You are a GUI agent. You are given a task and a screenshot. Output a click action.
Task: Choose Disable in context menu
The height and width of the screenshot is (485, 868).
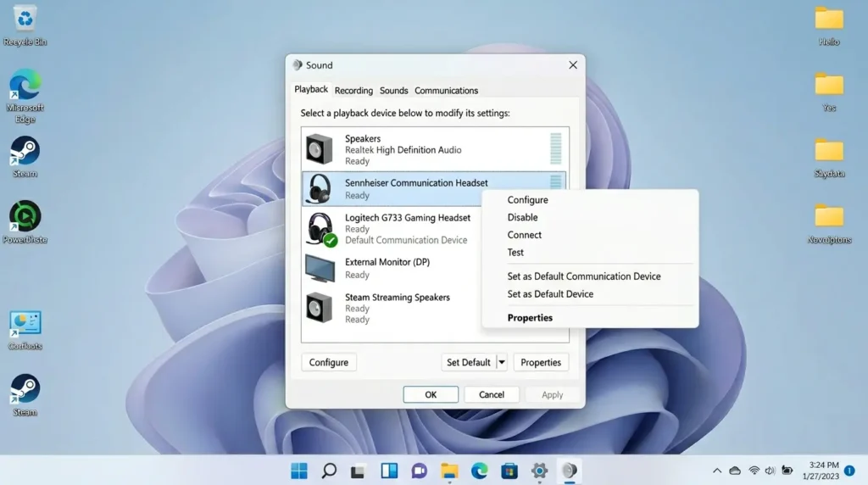click(x=522, y=217)
